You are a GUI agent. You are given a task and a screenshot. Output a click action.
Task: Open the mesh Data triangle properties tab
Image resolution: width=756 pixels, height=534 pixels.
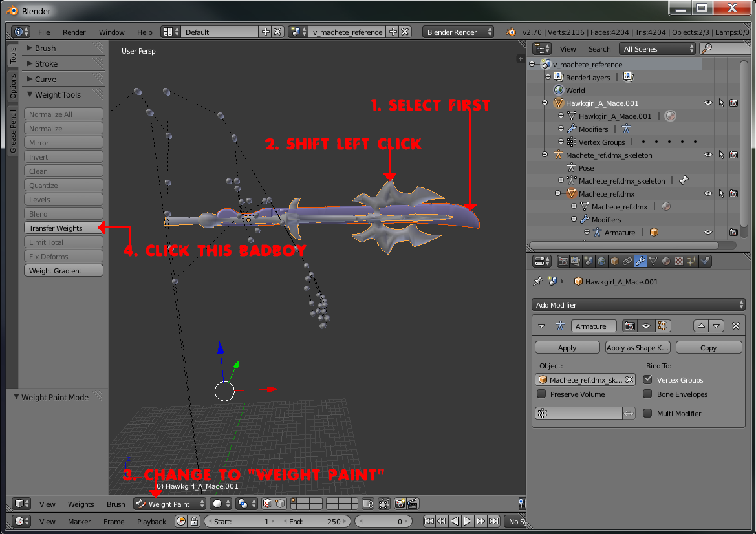pos(653,261)
